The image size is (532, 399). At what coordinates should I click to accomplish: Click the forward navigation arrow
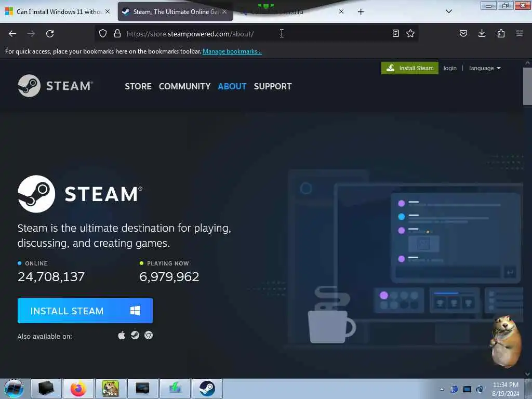[x=31, y=34]
